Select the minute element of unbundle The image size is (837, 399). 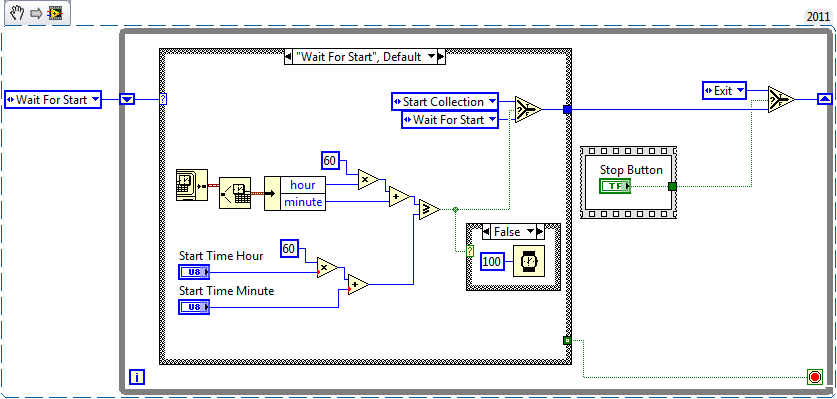pos(303,202)
